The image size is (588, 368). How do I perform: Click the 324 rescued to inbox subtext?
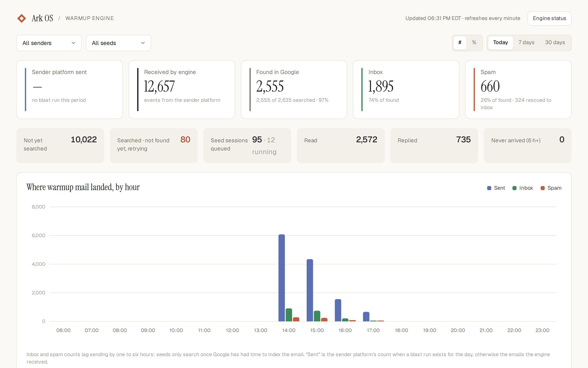point(516,104)
